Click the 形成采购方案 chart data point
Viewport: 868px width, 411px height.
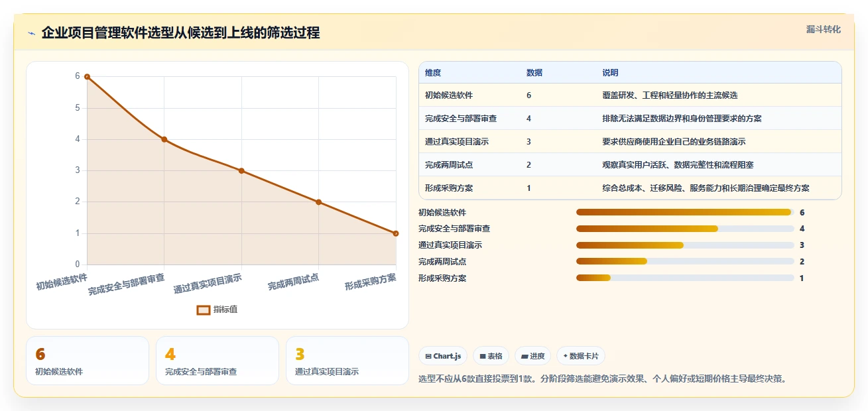[396, 233]
